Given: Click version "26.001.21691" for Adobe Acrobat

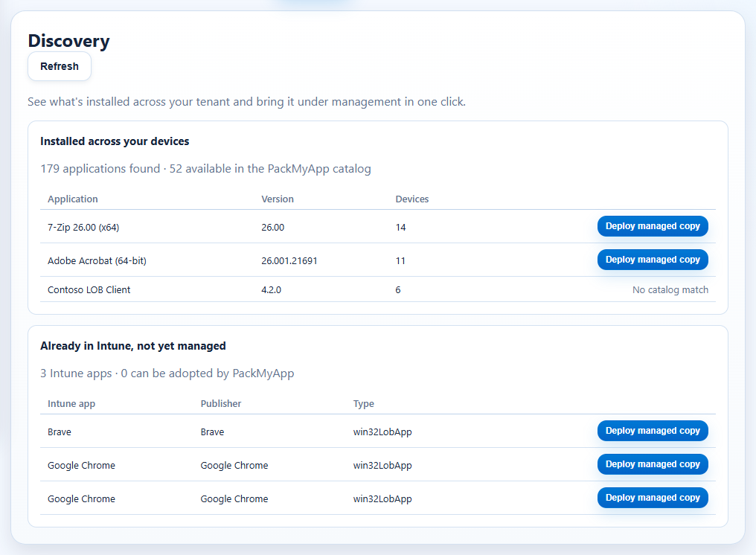Looking at the screenshot, I should [289, 261].
